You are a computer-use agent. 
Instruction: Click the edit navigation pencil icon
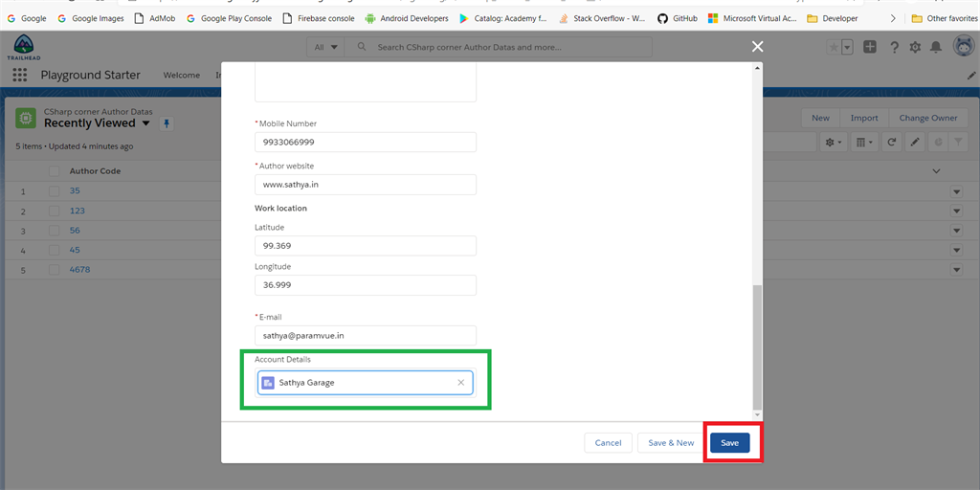pyautogui.click(x=972, y=75)
